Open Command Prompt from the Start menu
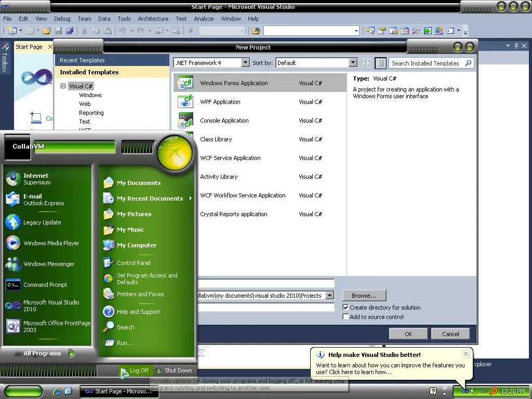This screenshot has width=532, height=399. click(x=47, y=285)
